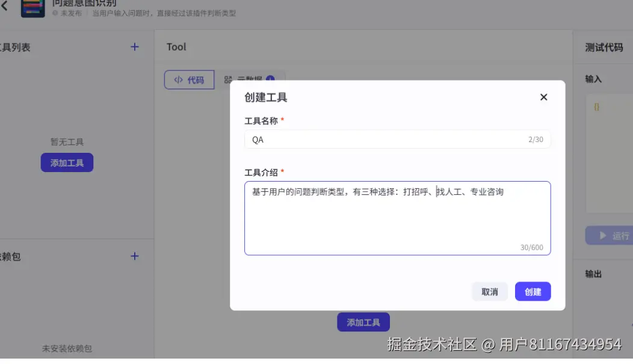Viewport: 633px width, 364px height.
Task: Click the 未安装依赖包 text
Action: pyautogui.click(x=67, y=348)
